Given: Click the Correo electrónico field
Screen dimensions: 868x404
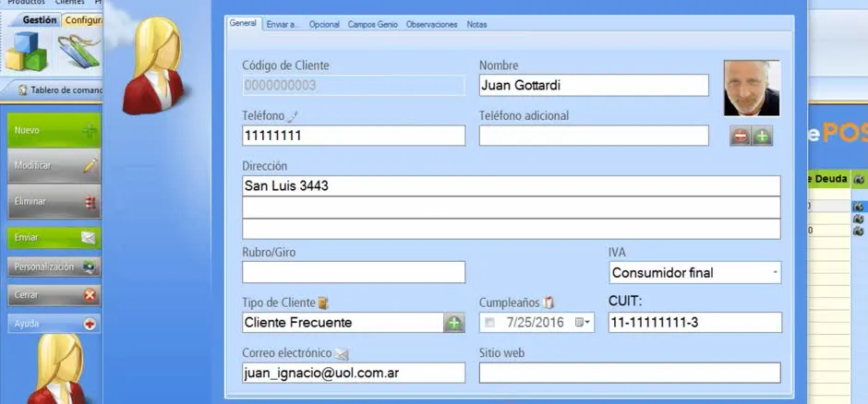Looking at the screenshot, I should [x=354, y=373].
